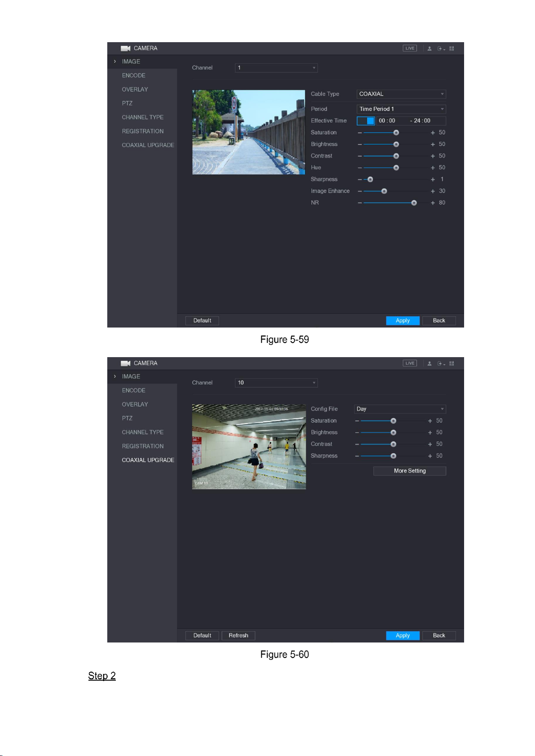Click plus icon for NR
Viewport: 535px width, 756px height.
click(433, 203)
